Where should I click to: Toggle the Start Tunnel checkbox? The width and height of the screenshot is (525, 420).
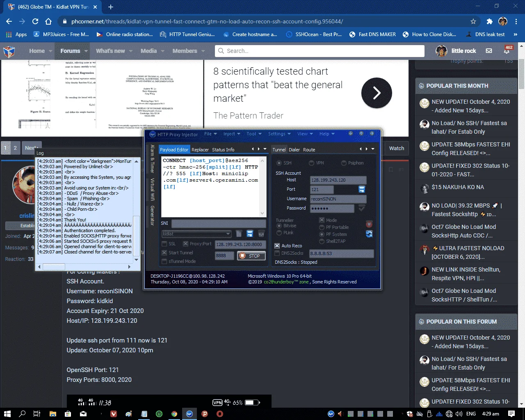point(164,253)
